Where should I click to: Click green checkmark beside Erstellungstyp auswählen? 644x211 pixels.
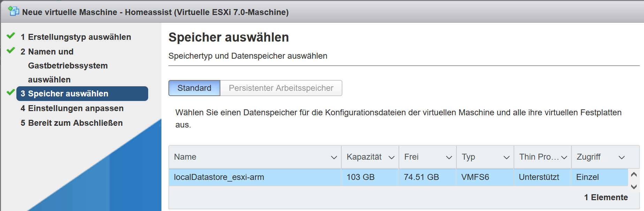coord(11,36)
